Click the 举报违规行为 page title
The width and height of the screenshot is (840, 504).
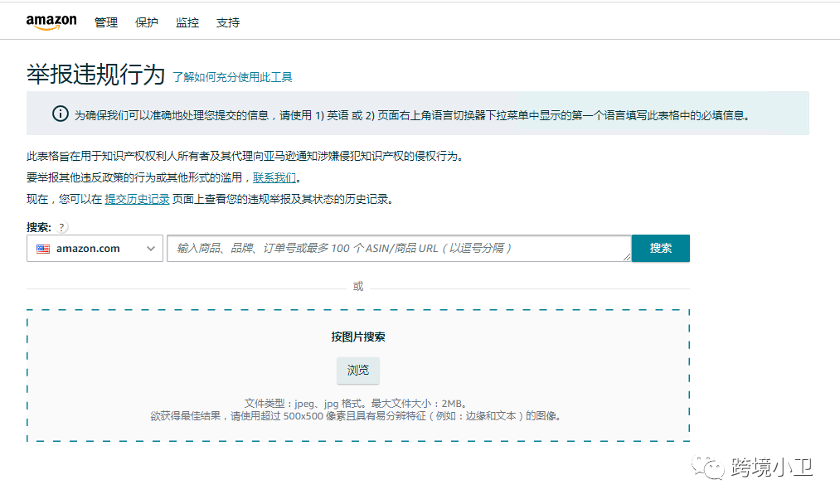tap(96, 74)
